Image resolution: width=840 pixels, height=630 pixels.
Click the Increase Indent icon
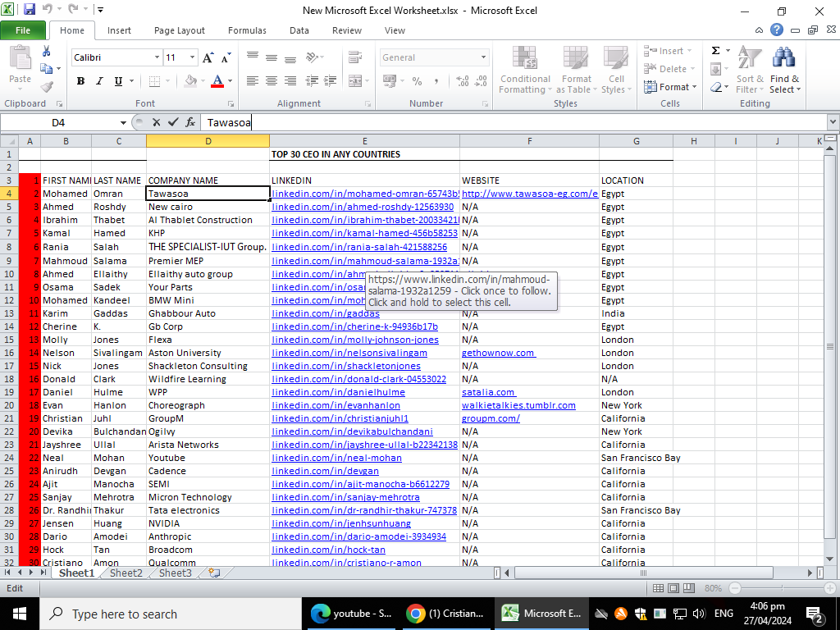click(x=331, y=81)
